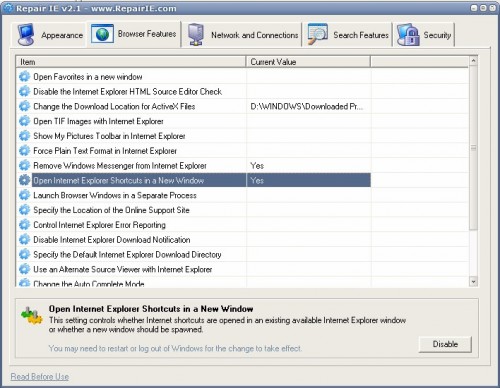Viewport: 500px width, 388px height.
Task: Click the Search Features magnifier icon
Action: coord(318,34)
